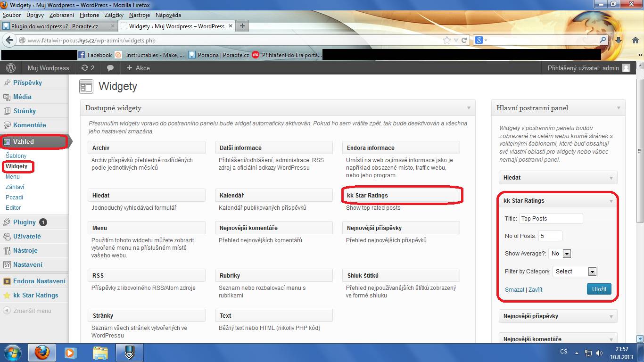Image resolution: width=644 pixels, height=362 pixels.
Task: Open Filter by Category dropdown
Action: [575, 271]
